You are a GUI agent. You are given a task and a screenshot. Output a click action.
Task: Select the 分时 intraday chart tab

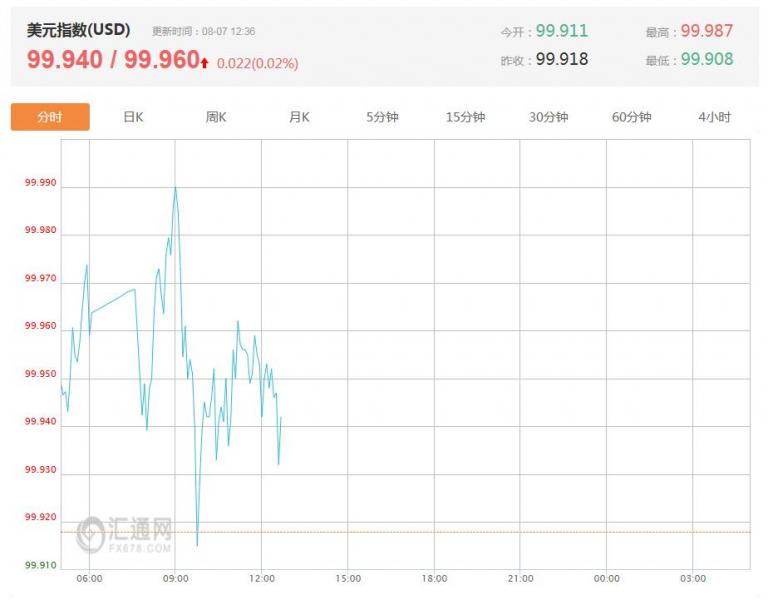[x=50, y=117]
